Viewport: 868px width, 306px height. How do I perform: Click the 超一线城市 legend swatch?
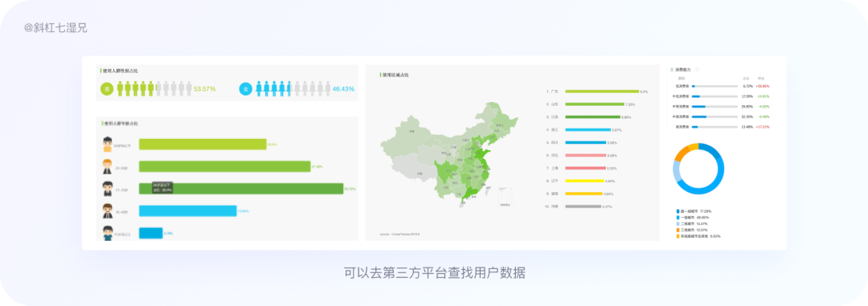(x=678, y=211)
